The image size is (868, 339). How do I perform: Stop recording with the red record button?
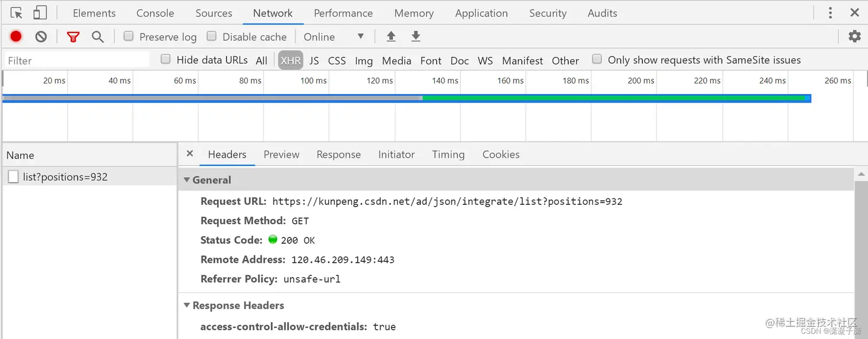[15, 36]
